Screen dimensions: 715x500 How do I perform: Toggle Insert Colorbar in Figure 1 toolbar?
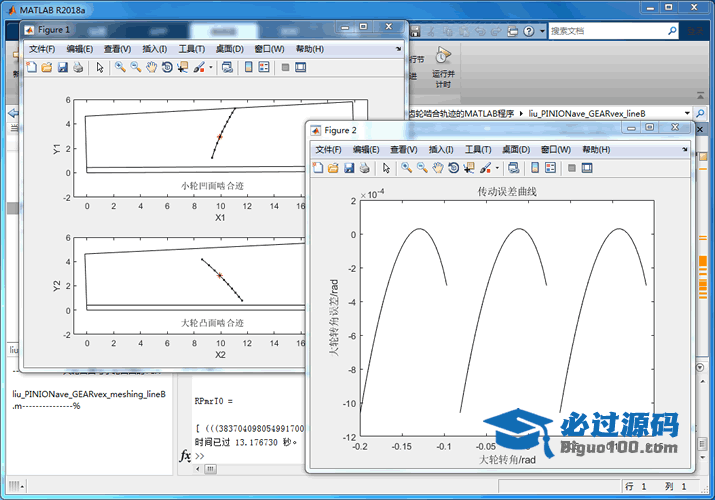coord(249,67)
